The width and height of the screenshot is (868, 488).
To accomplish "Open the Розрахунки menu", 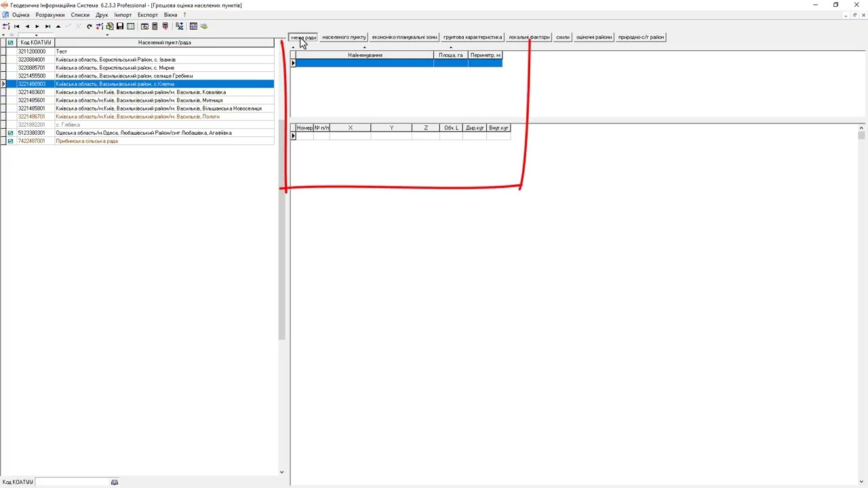I will coord(50,15).
